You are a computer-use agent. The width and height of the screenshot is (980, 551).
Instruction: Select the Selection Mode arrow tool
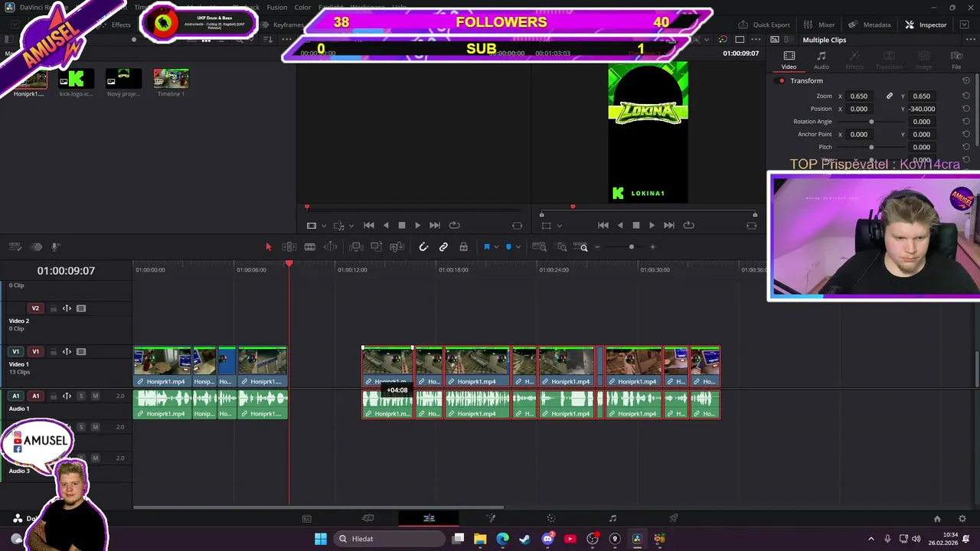click(268, 246)
